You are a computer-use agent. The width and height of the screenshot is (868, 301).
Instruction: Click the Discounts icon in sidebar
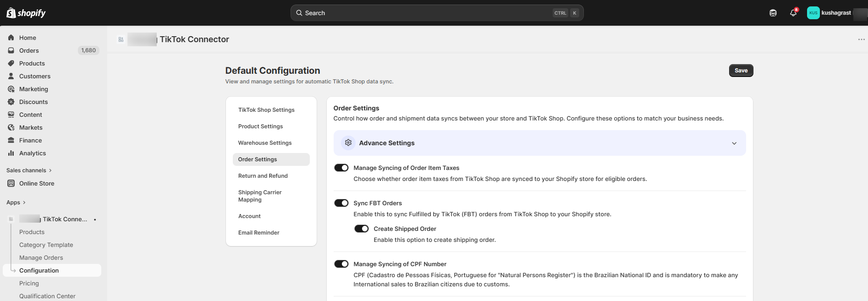click(11, 102)
